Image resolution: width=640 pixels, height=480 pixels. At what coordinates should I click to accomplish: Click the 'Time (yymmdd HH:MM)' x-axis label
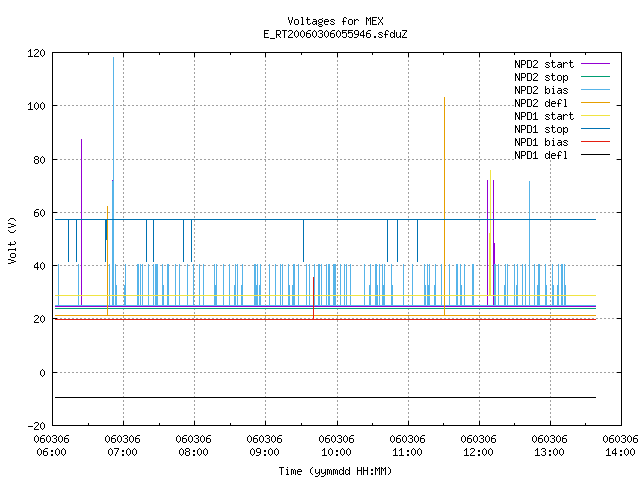click(x=335, y=471)
